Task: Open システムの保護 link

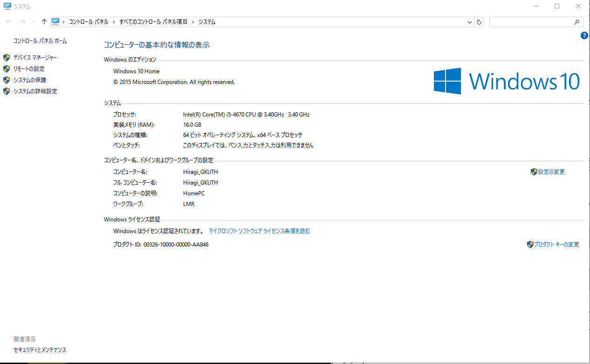Action: [30, 80]
